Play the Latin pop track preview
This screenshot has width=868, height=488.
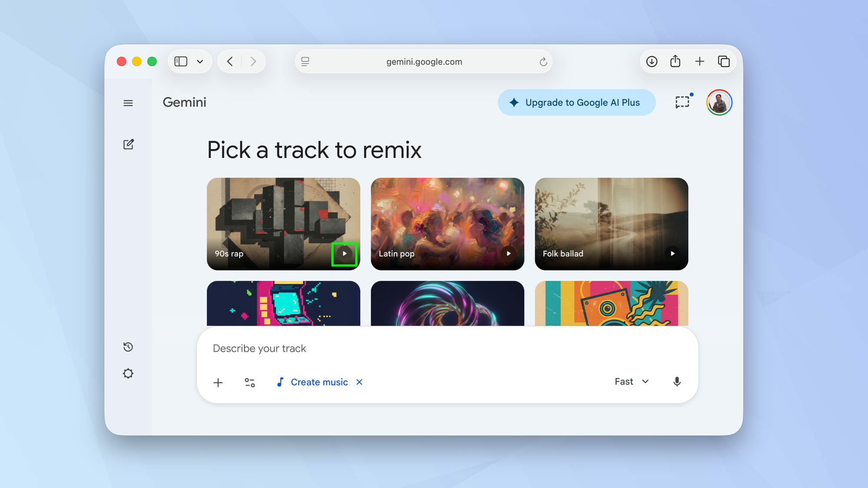[509, 254]
